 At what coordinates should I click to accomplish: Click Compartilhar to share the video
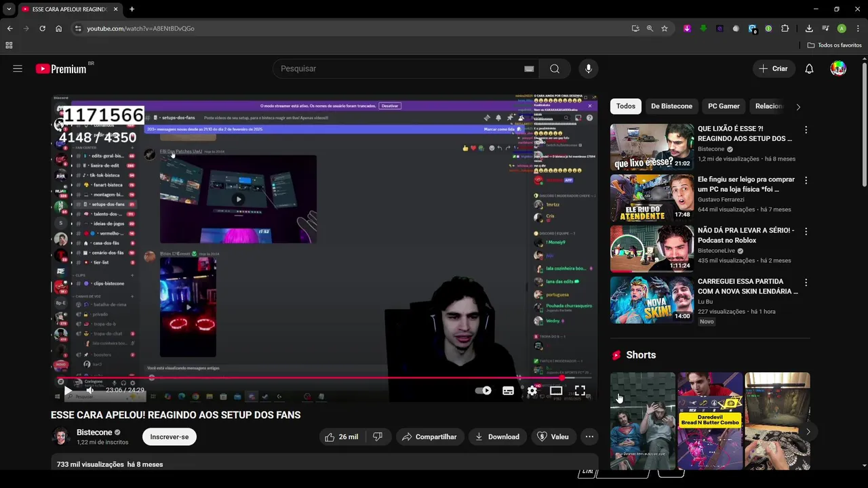(429, 436)
